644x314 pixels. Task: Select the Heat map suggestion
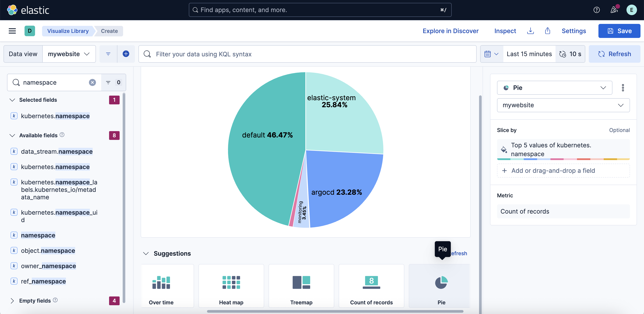pyautogui.click(x=231, y=286)
